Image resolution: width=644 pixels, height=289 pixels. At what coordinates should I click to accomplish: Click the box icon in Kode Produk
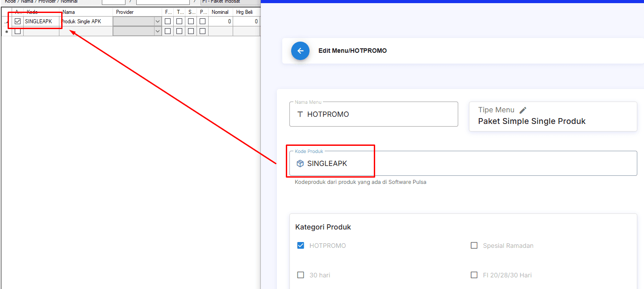[x=300, y=164]
